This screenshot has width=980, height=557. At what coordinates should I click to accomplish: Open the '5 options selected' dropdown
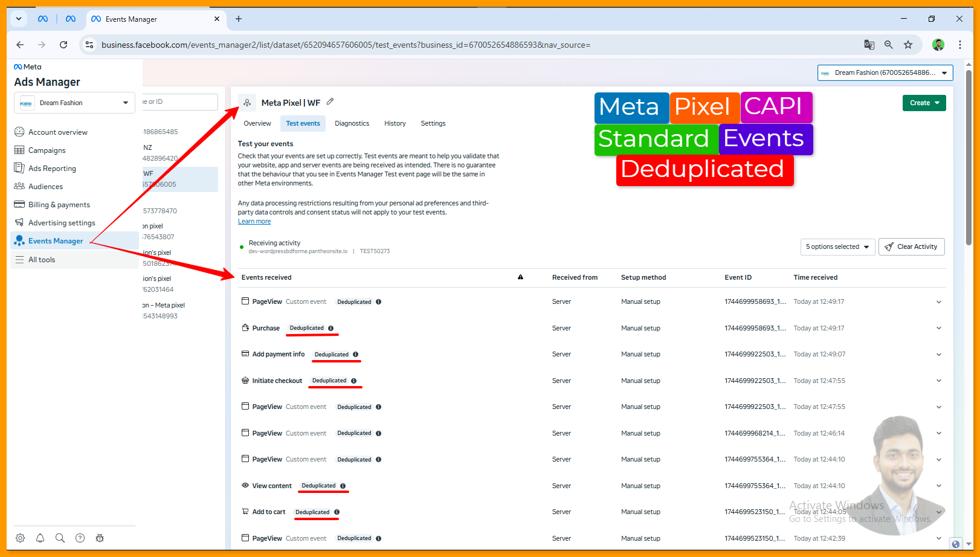click(x=837, y=246)
